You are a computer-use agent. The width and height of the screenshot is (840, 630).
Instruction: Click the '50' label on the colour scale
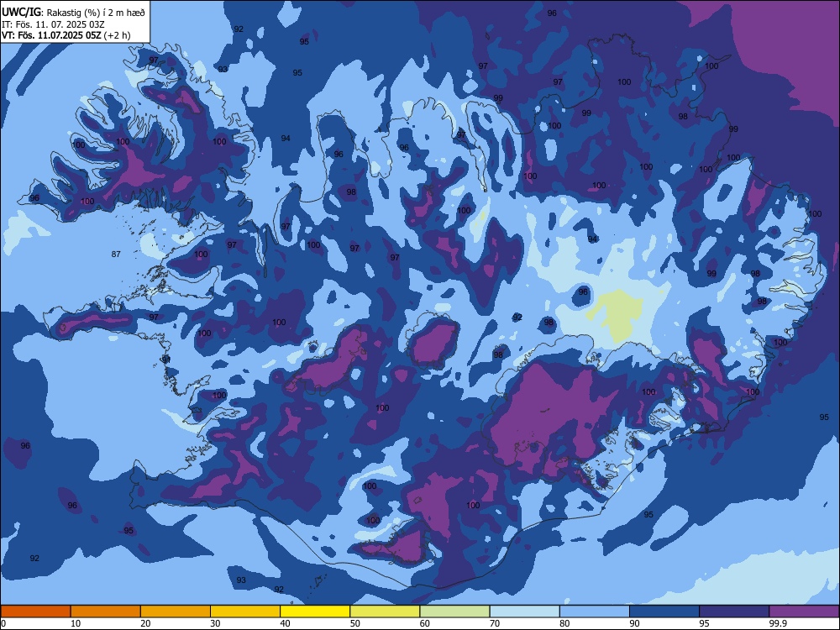click(355, 623)
